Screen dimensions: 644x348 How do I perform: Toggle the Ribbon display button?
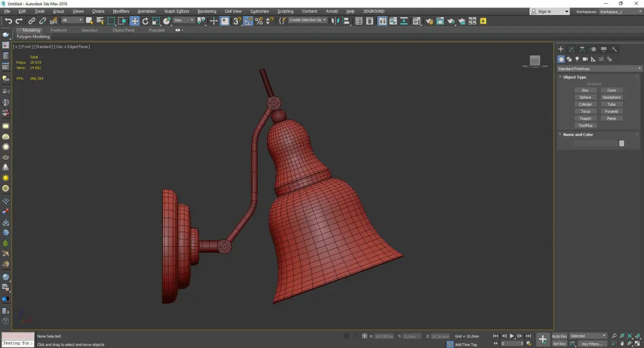383,21
